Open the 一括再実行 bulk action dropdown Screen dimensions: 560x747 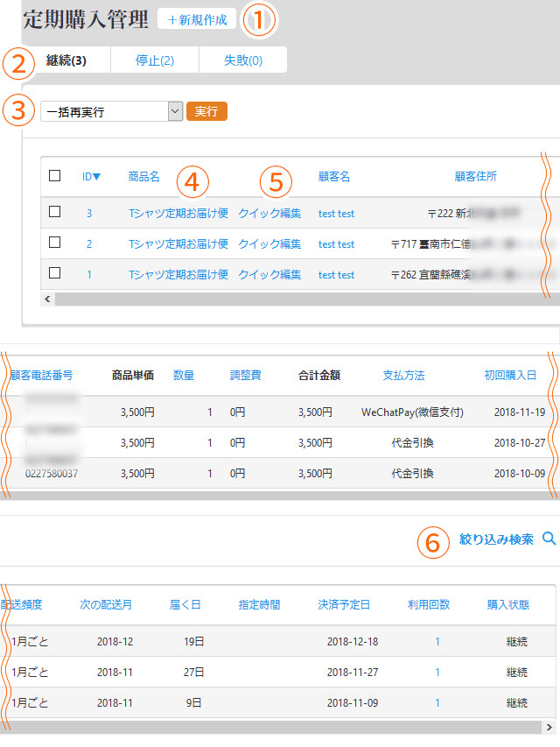(x=111, y=111)
